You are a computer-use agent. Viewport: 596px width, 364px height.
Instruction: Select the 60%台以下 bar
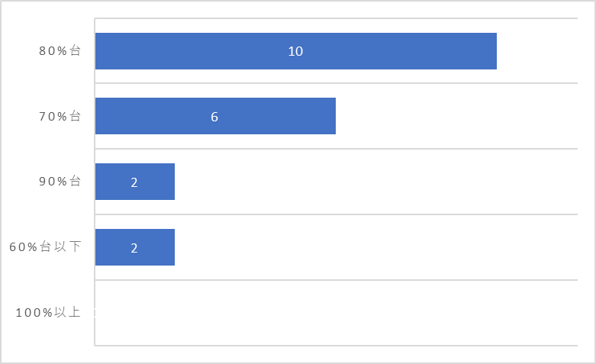pyautogui.click(x=135, y=247)
